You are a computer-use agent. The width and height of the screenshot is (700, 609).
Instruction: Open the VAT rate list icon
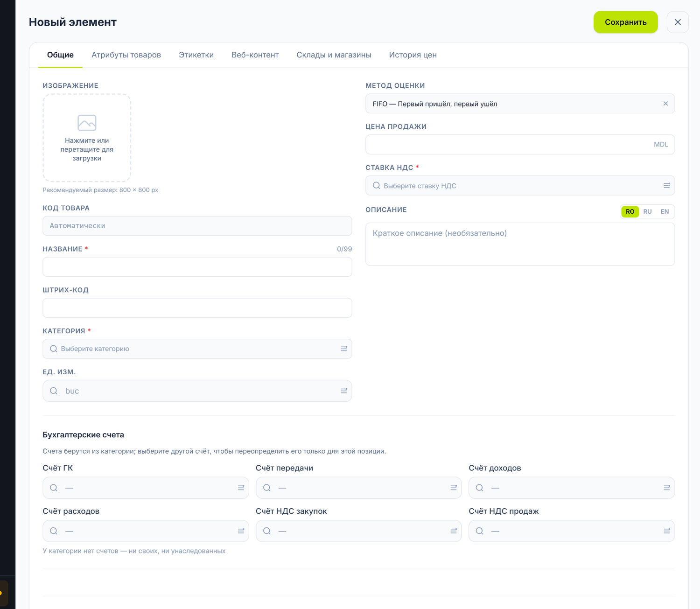(667, 186)
